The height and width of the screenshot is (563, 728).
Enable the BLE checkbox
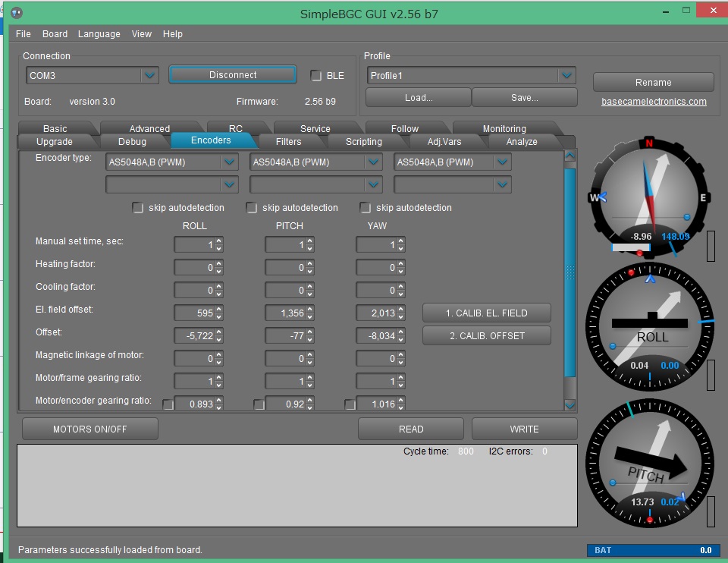pos(316,75)
